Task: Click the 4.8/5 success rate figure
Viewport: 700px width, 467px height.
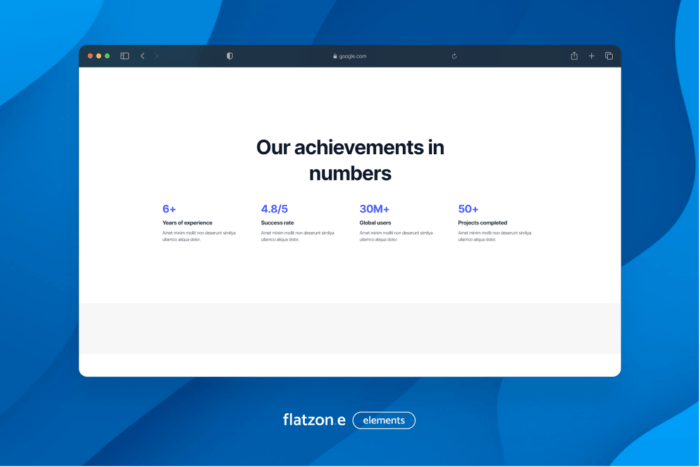Action: pos(275,209)
